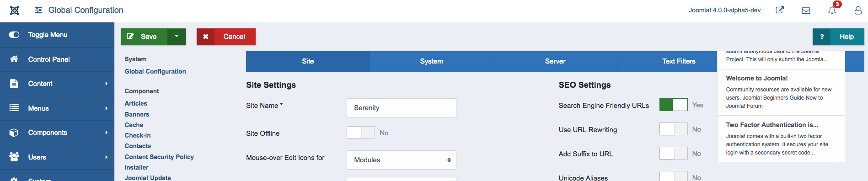Switch to the Server tab
This screenshot has width=868, height=181.
555,61
